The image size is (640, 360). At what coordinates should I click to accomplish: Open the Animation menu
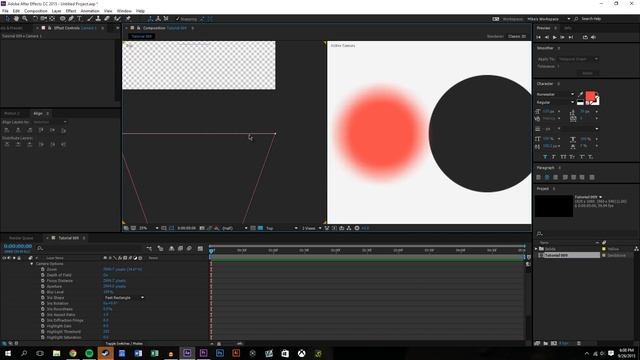(x=90, y=11)
